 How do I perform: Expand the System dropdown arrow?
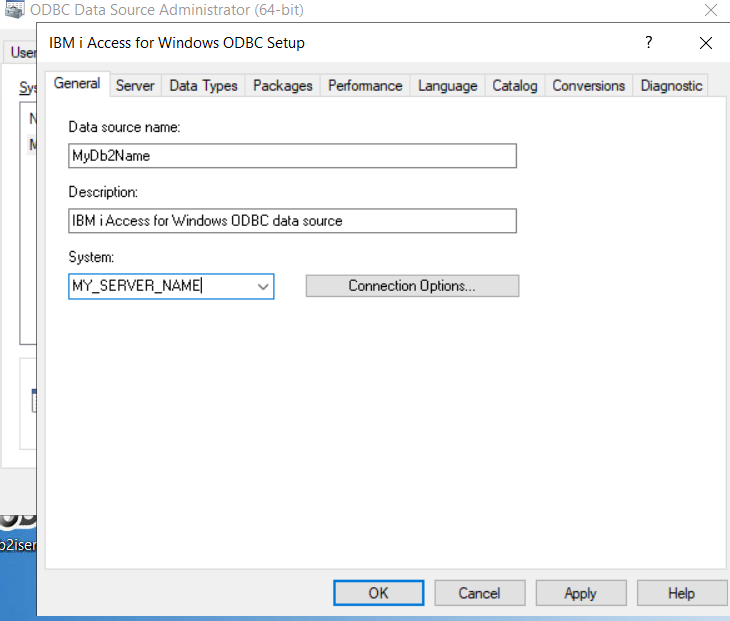click(263, 287)
